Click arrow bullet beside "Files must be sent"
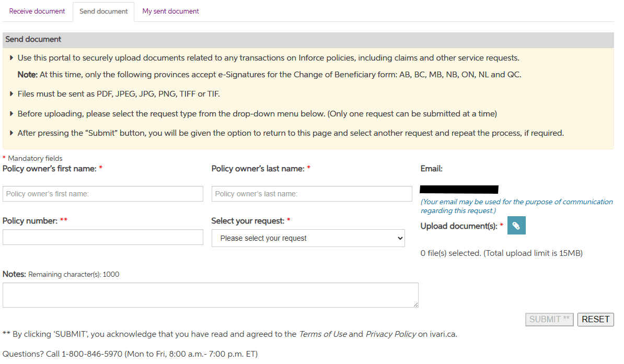The width and height of the screenshot is (624, 364). 11,94
